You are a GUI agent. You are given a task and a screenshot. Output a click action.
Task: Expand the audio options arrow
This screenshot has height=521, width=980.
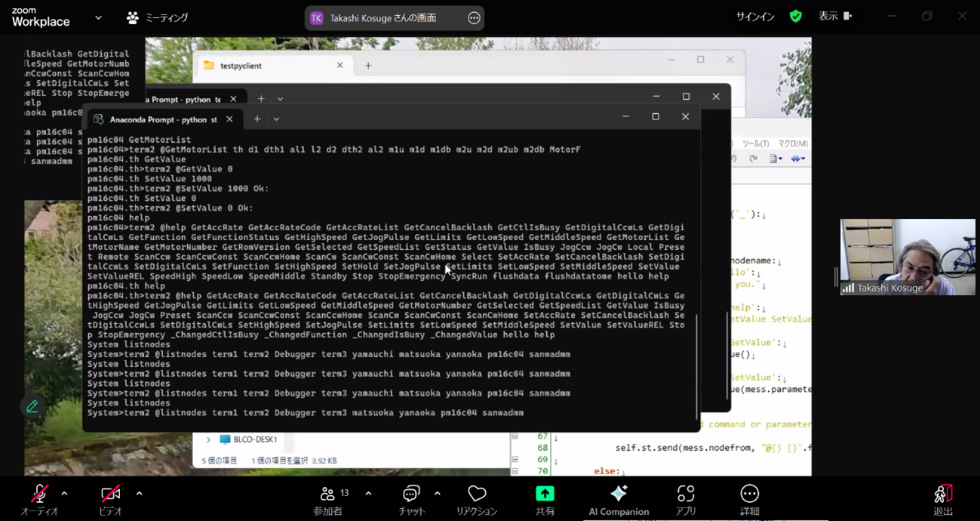(x=64, y=494)
